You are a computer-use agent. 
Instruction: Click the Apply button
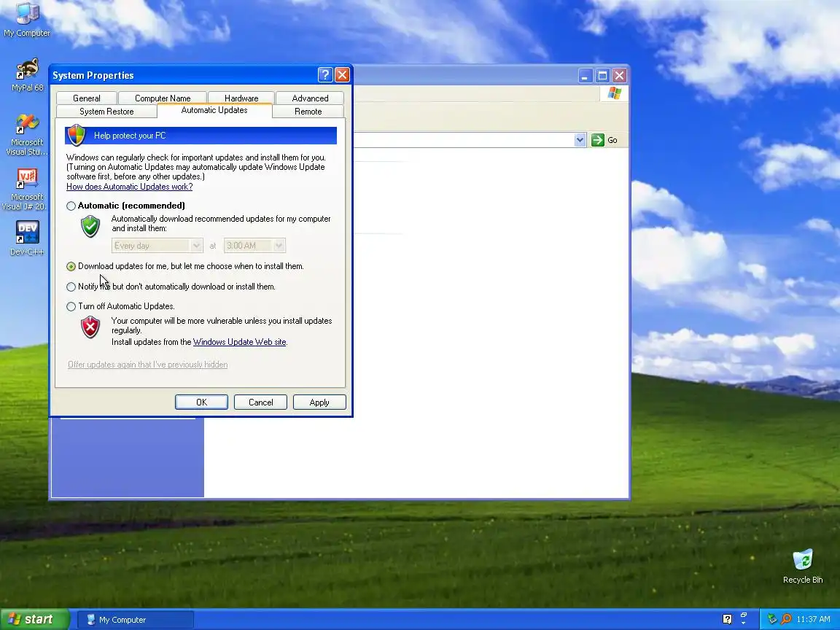coord(319,402)
